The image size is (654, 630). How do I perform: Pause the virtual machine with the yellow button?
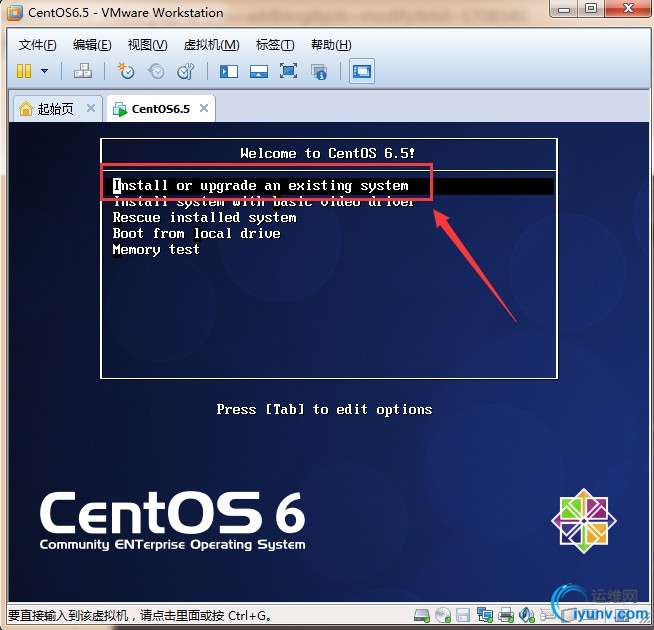24,71
